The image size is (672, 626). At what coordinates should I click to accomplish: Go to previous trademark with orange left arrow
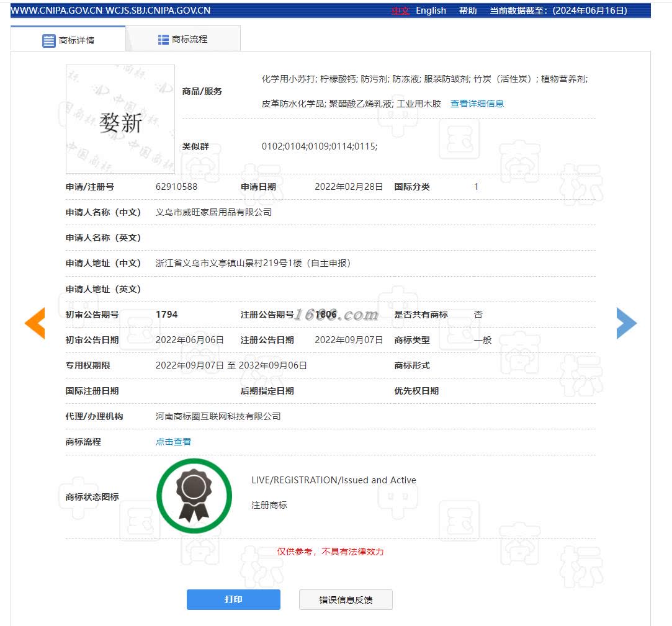tap(35, 323)
